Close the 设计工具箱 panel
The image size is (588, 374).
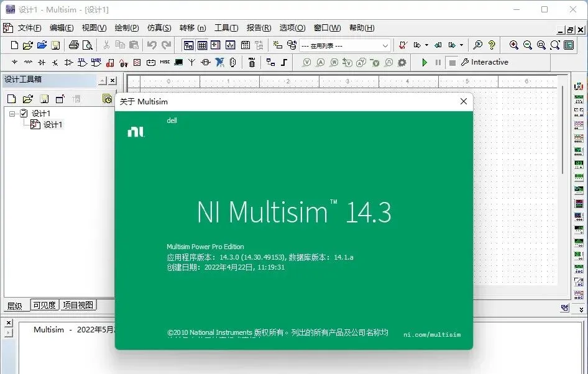(113, 80)
